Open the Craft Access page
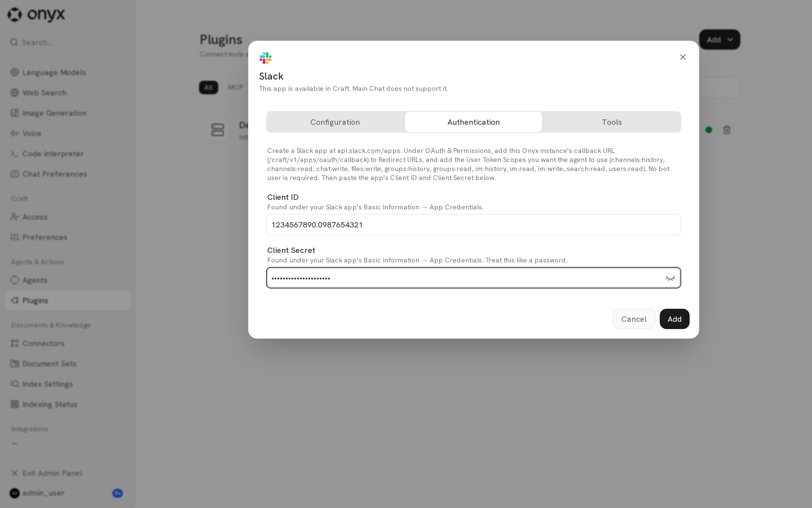This screenshot has width=812, height=508. click(67, 217)
